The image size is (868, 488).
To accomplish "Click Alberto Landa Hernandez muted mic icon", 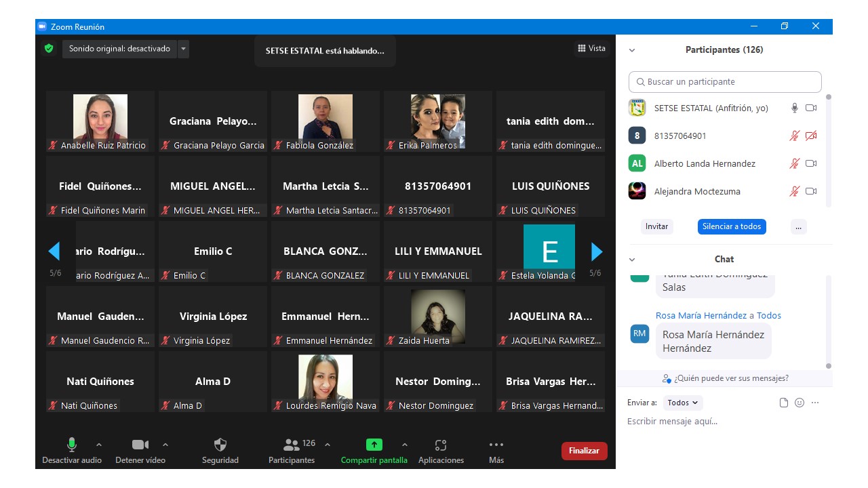I will coord(795,163).
